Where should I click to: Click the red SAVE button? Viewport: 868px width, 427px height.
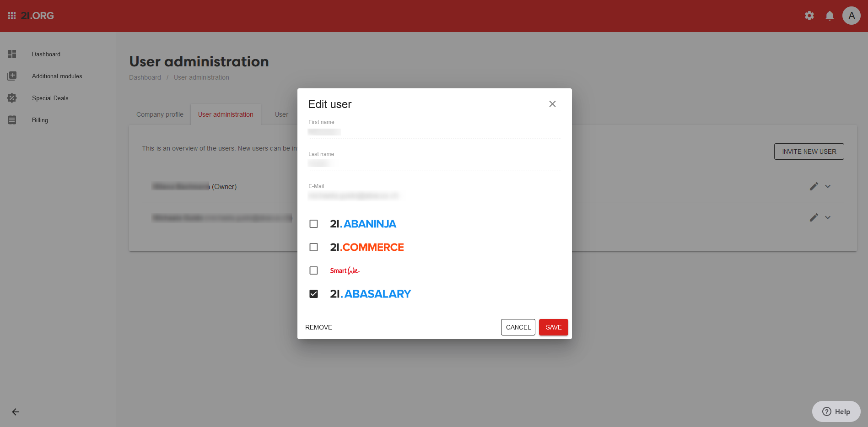(554, 327)
